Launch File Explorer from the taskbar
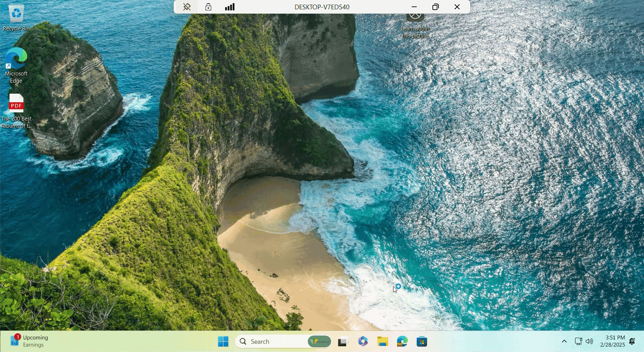Viewport: 644px width, 352px height. pyautogui.click(x=382, y=342)
